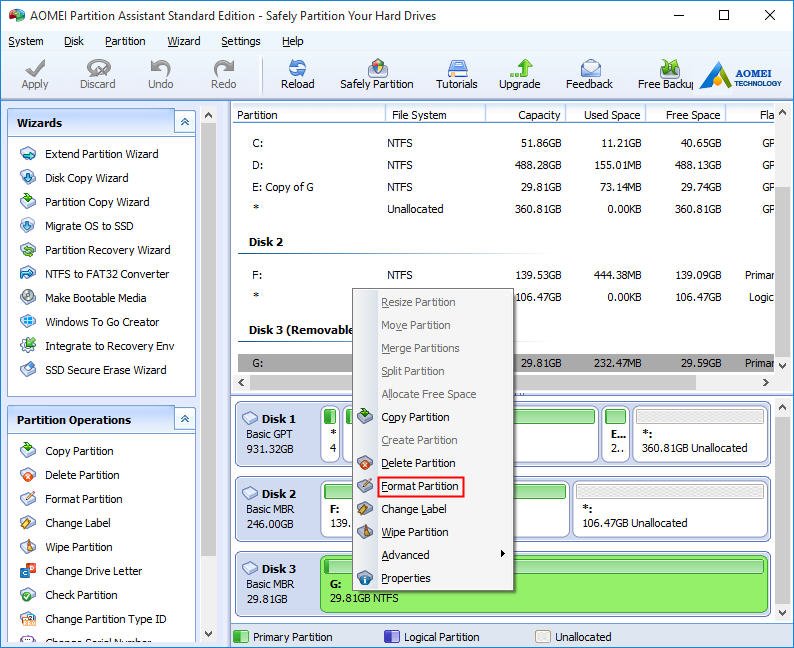Open the System menu
The height and width of the screenshot is (648, 794).
26,41
